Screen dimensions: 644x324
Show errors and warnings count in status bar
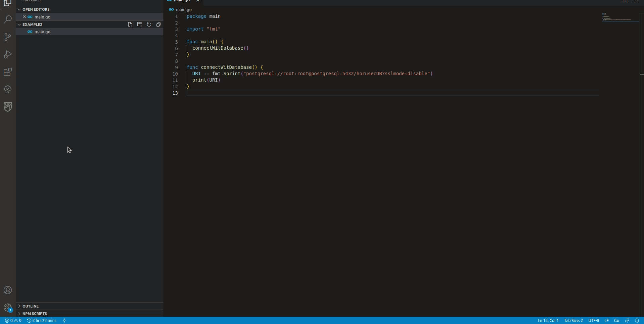[13, 321]
